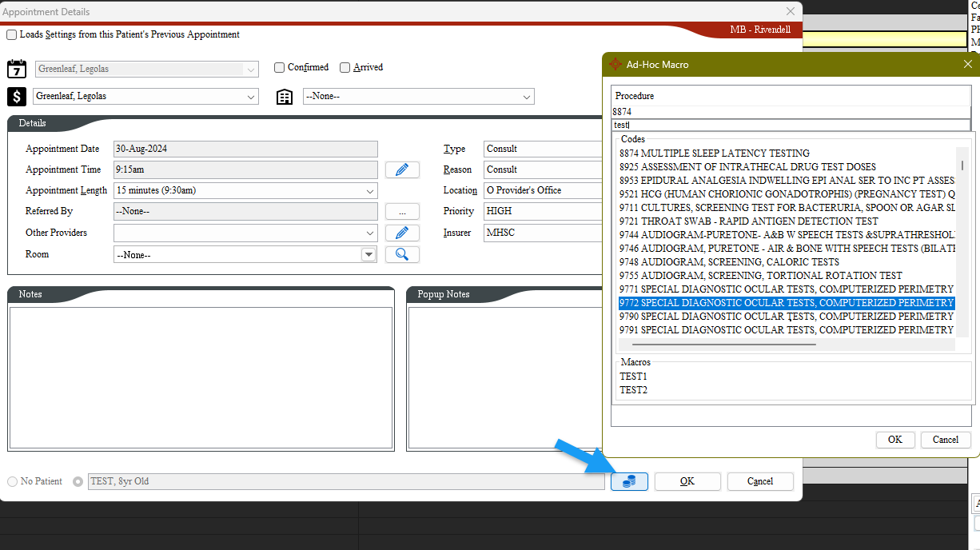The image size is (980, 550).
Task: Click the Ad-Hoc Macro title icon
Action: (x=615, y=64)
